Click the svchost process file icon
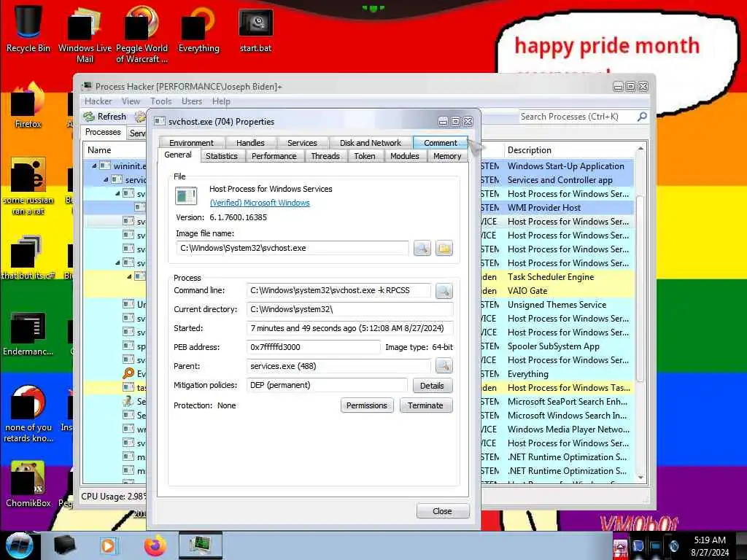Screen dimensions: 747x560 (x=186, y=195)
